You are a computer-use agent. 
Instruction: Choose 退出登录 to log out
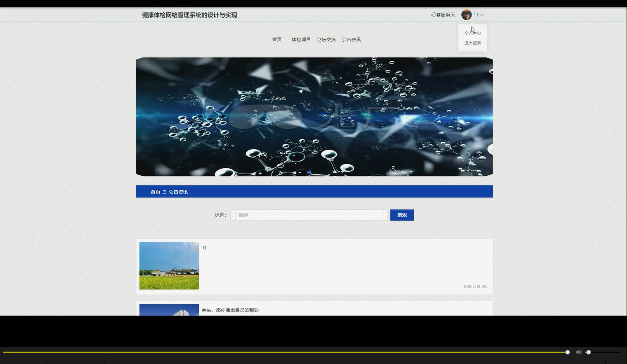pos(472,43)
